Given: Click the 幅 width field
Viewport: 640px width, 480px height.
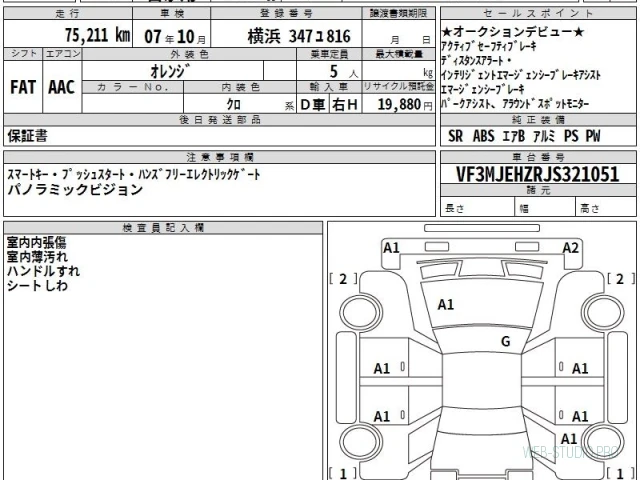Looking at the screenshot, I should (x=545, y=207).
